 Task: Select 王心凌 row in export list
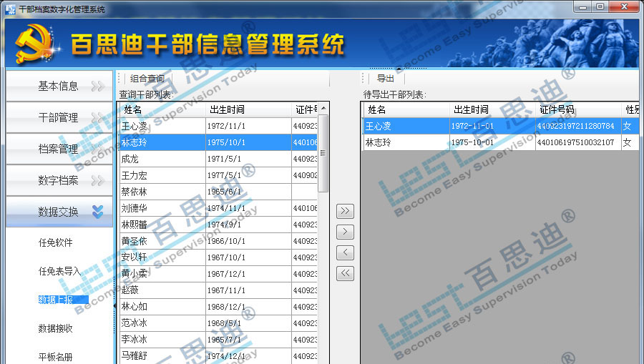coord(502,126)
